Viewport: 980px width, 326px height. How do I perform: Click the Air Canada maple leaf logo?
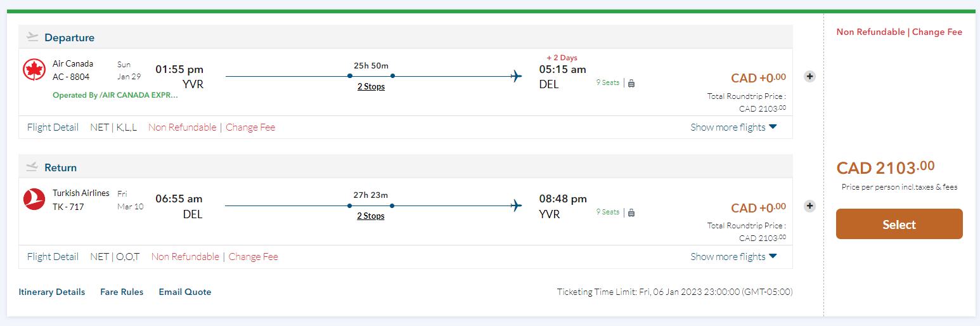(x=34, y=69)
